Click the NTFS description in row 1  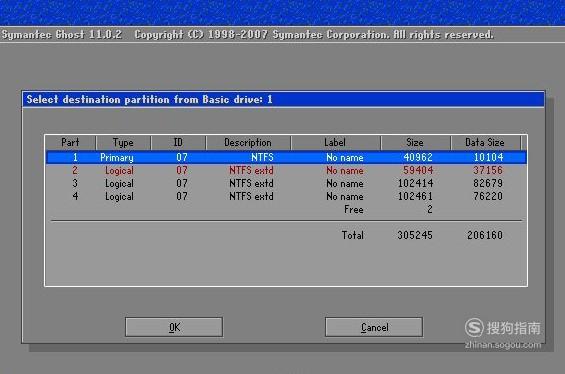(x=262, y=157)
